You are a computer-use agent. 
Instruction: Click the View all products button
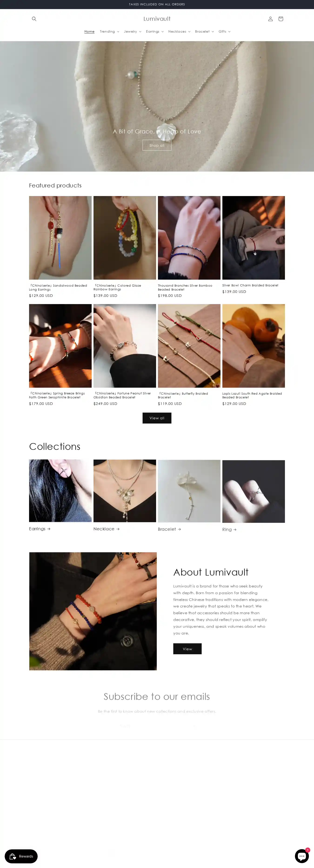157,418
